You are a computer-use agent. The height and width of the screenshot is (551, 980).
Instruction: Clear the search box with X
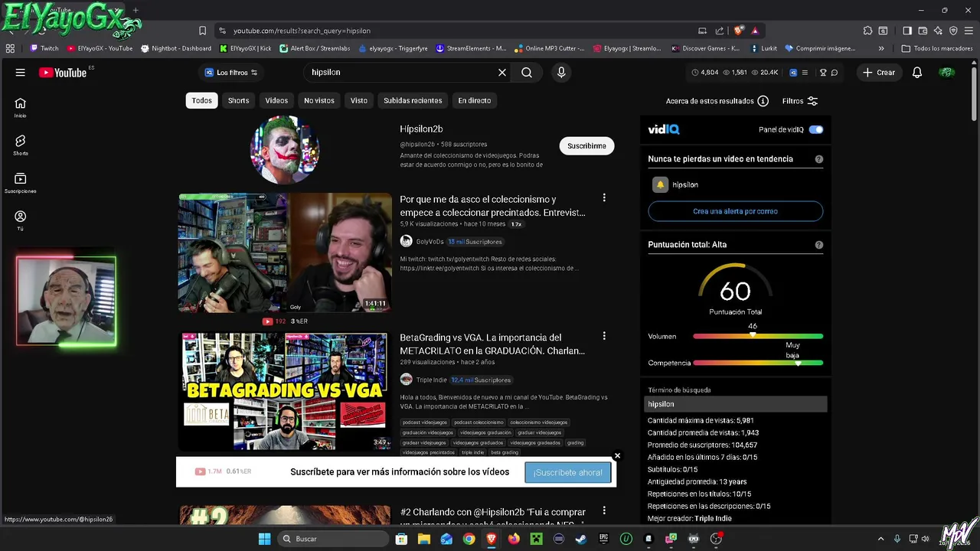(x=502, y=72)
